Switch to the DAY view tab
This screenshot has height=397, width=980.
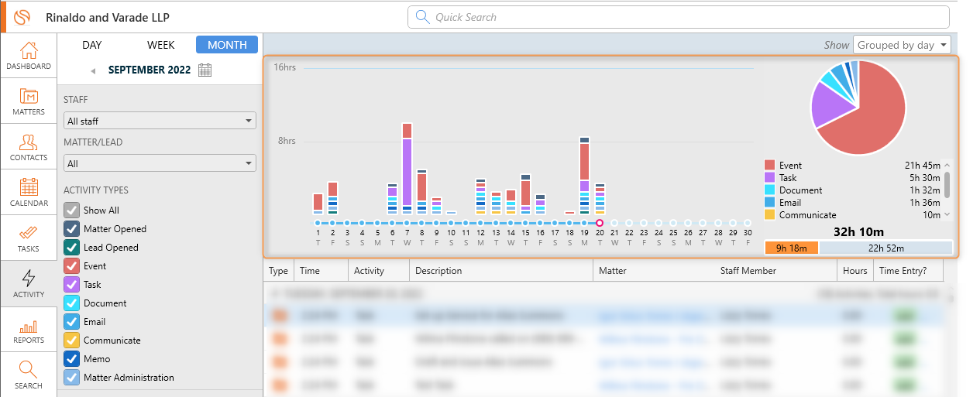(92, 45)
